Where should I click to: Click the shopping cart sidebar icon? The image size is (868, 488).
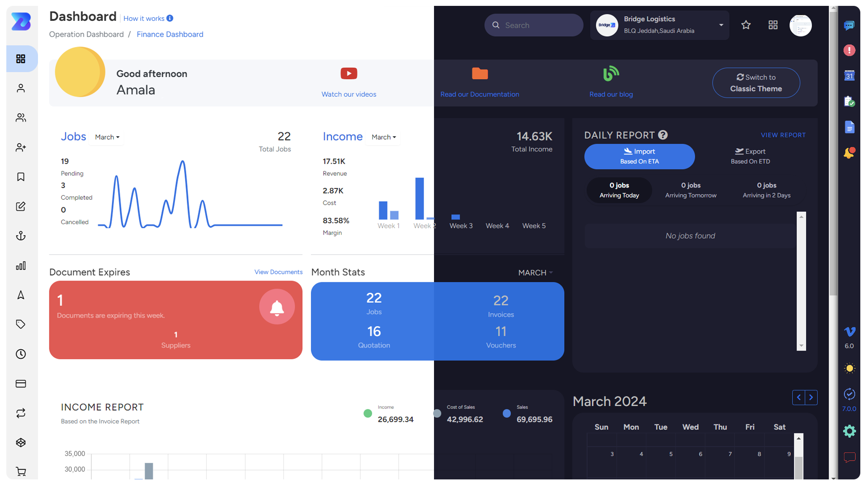(x=21, y=472)
